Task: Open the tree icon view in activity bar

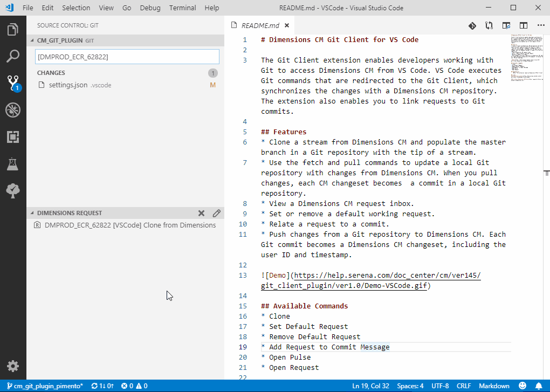Action: click(x=13, y=191)
